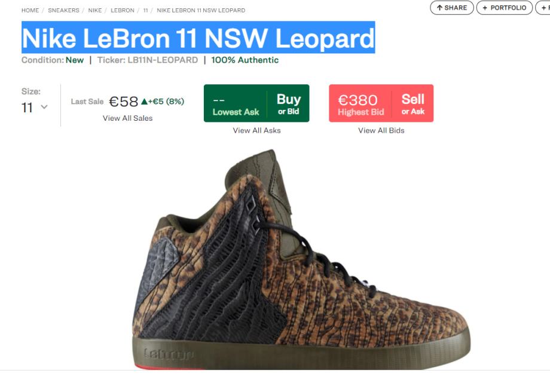Click the Nike LeBron 11 NSW Leopard breadcrumb
Image resolution: width=550 pixels, height=392 pixels.
click(x=201, y=11)
